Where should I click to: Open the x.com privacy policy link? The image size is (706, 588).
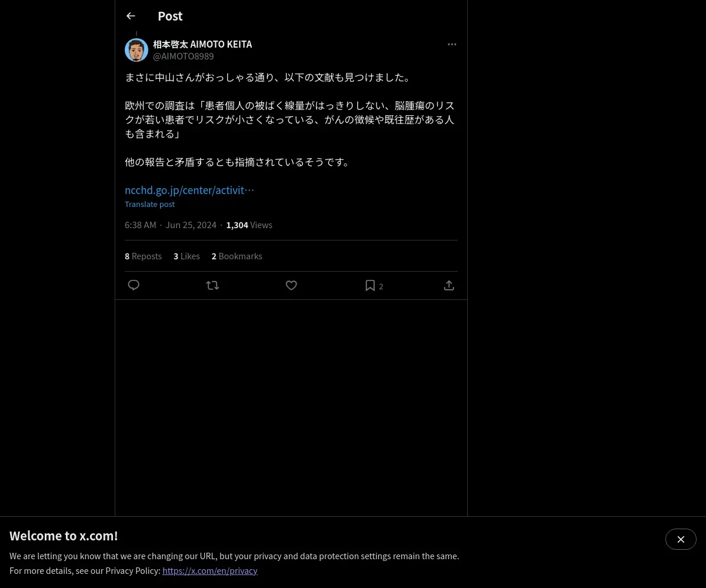tap(210, 570)
